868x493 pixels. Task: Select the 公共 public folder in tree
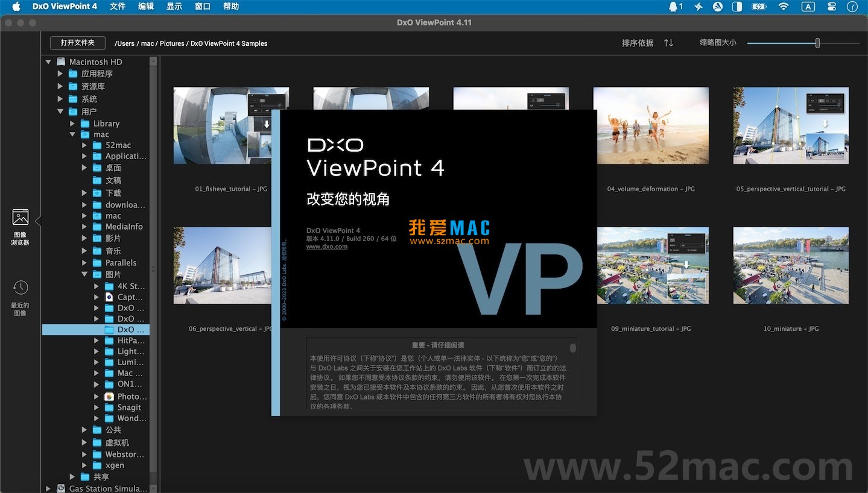[113, 430]
